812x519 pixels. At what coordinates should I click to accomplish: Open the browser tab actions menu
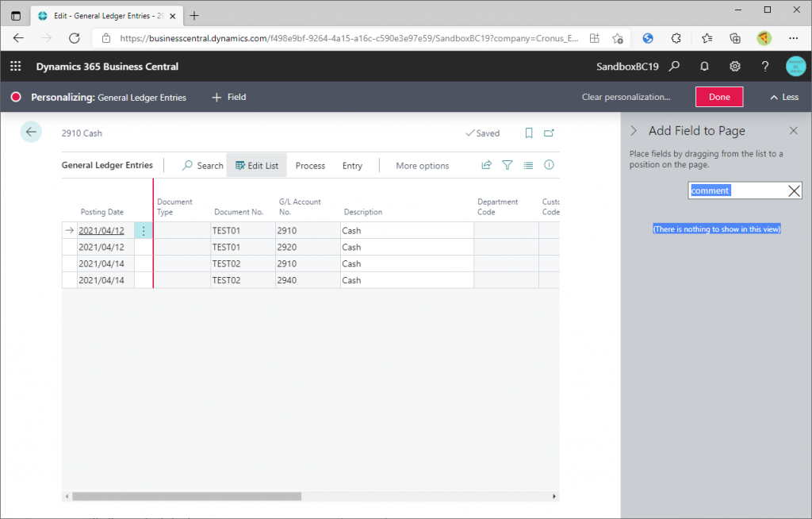[16, 16]
